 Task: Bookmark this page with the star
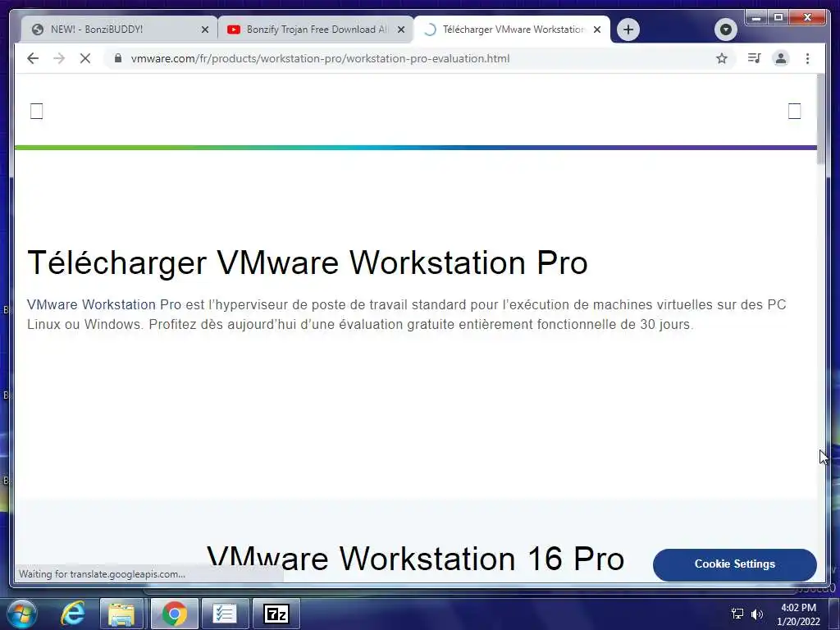coord(722,58)
